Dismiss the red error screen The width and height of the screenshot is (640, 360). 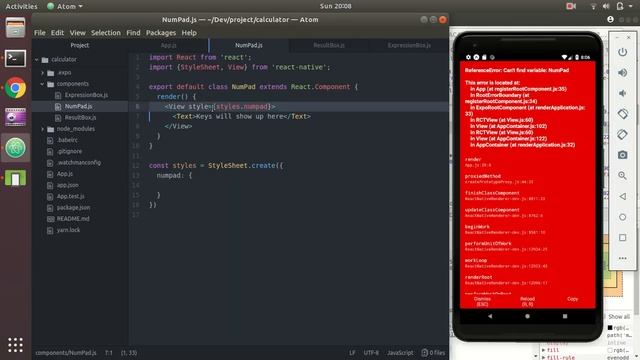pyautogui.click(x=482, y=301)
